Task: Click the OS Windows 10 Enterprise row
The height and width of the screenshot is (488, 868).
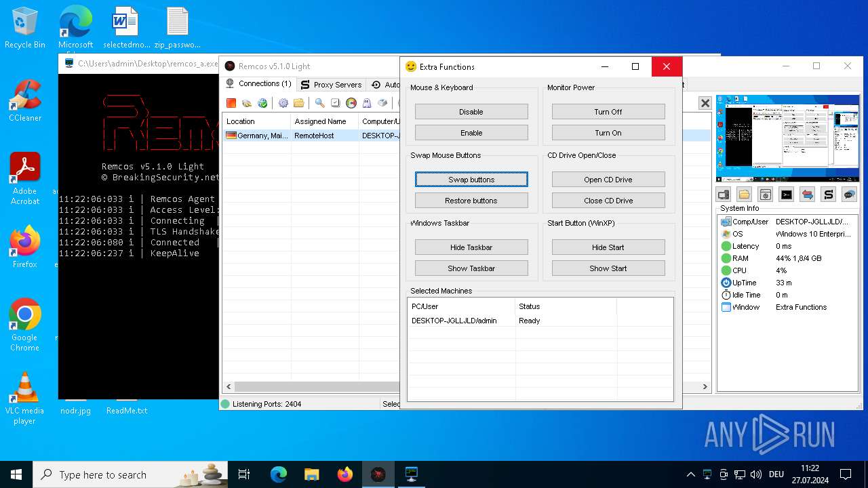Action: point(788,234)
